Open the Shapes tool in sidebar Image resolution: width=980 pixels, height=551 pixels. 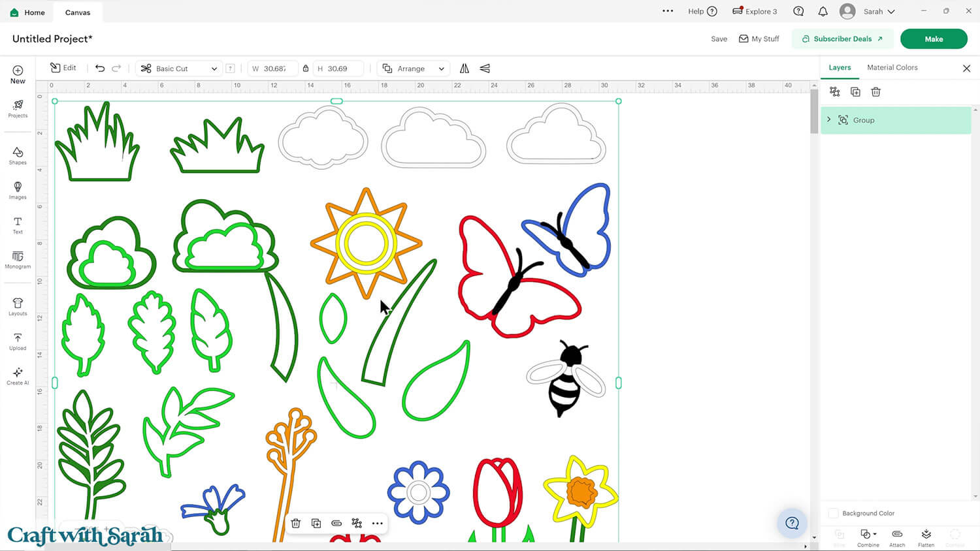[x=18, y=155]
